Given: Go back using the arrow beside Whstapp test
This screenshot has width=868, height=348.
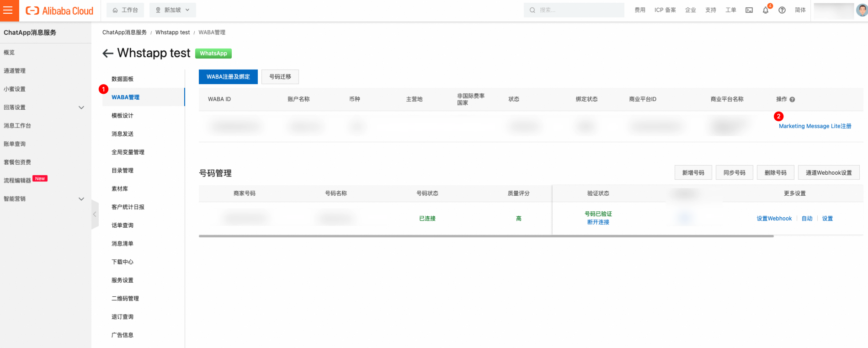Looking at the screenshot, I should [108, 54].
